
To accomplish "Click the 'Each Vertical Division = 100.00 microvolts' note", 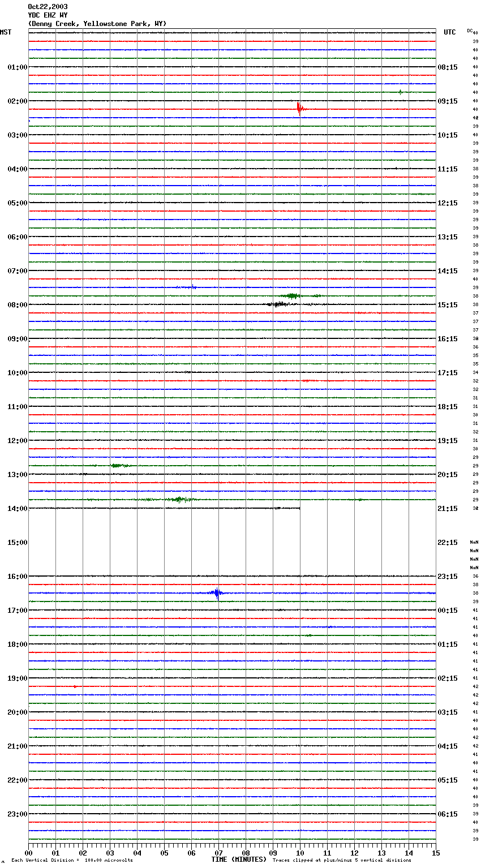I will [x=72, y=861].
